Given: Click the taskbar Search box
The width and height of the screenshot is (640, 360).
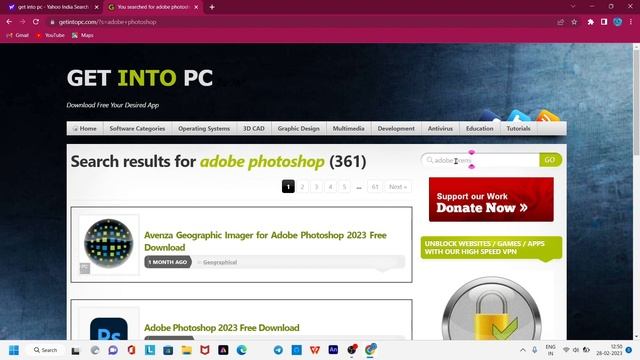Looking at the screenshot, I should click(46, 350).
